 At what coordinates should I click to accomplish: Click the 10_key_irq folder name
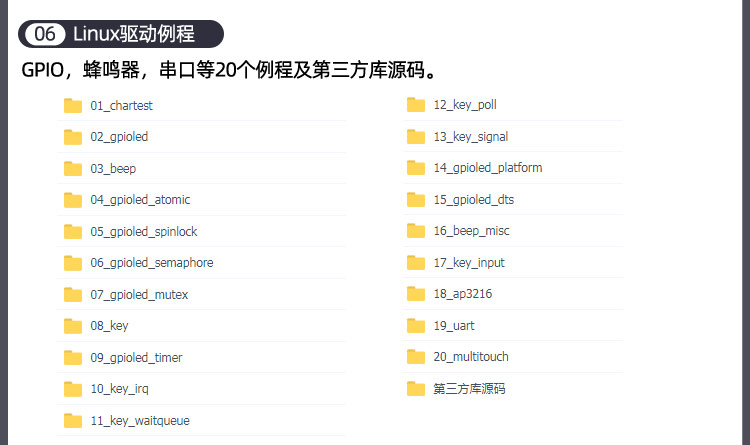[120, 389]
